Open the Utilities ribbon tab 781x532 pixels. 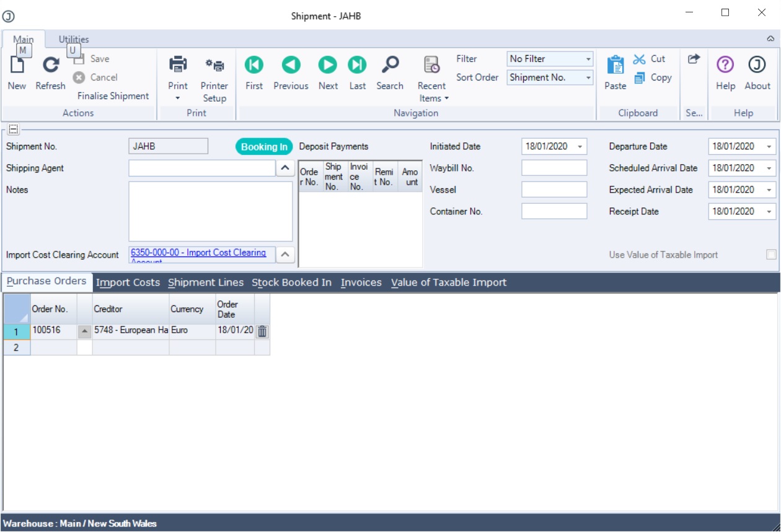[x=74, y=39]
